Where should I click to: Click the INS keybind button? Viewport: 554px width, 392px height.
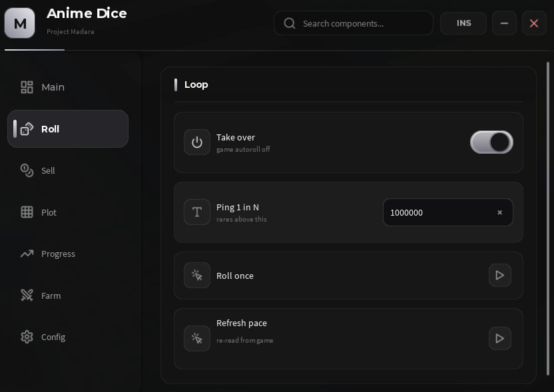point(463,23)
